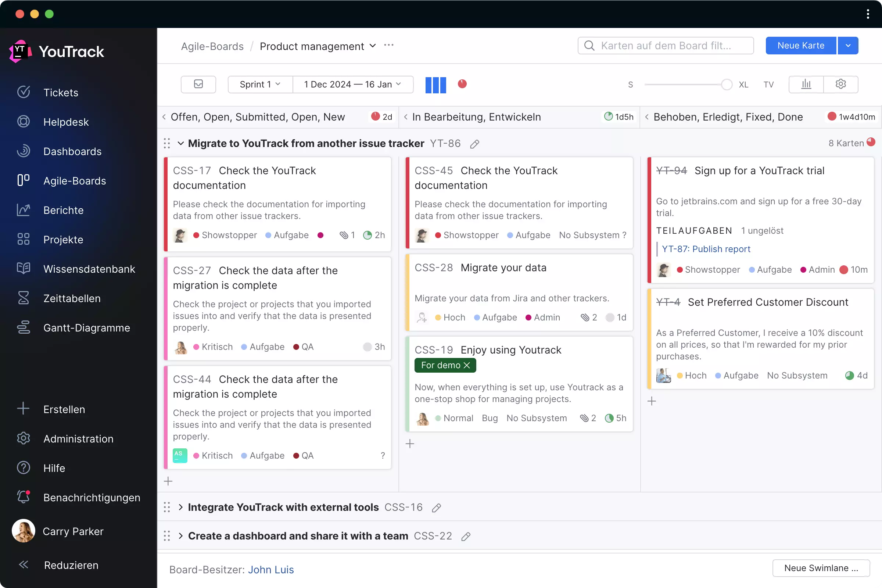Click the board chart/burndown icon
882x588 pixels.
pos(806,84)
